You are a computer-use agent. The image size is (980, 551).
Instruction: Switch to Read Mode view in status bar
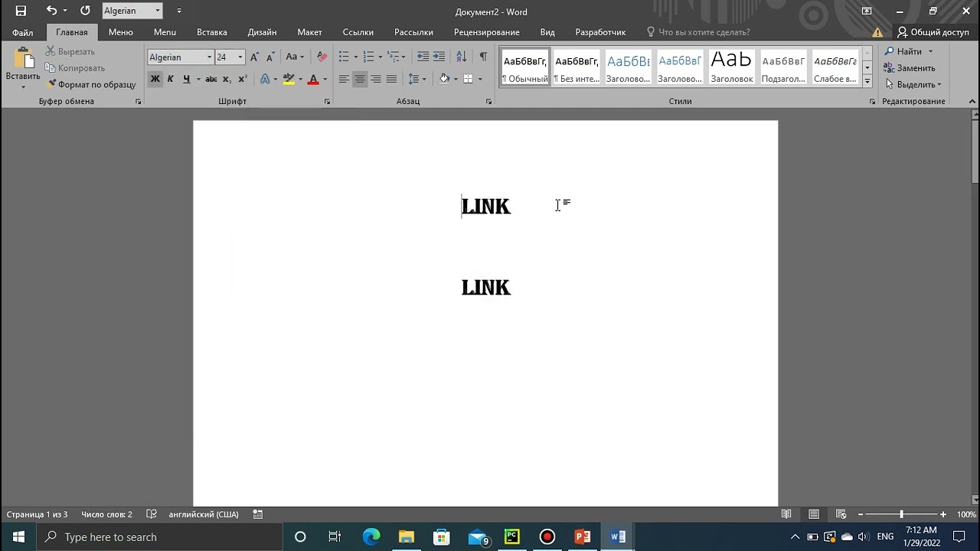tap(786, 514)
